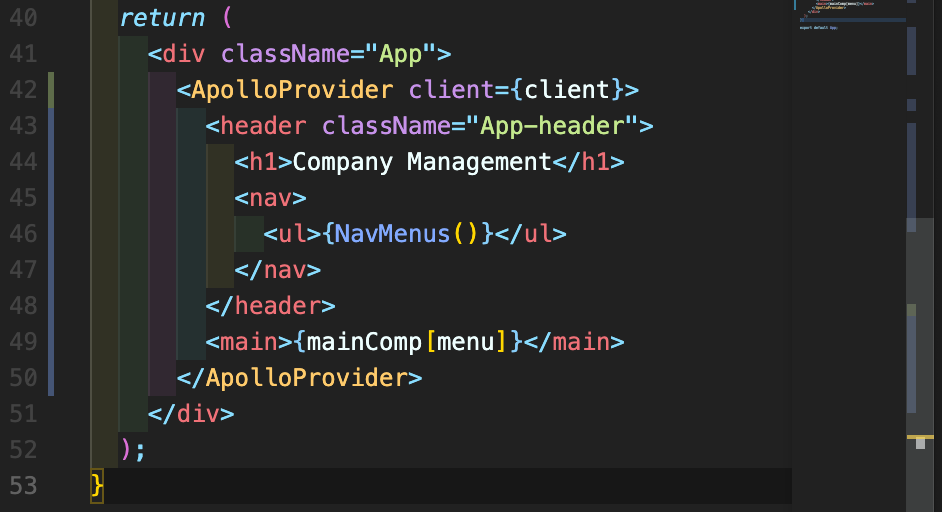The image size is (942, 512).
Task: Click the closing main tag on line 49
Action: point(574,342)
